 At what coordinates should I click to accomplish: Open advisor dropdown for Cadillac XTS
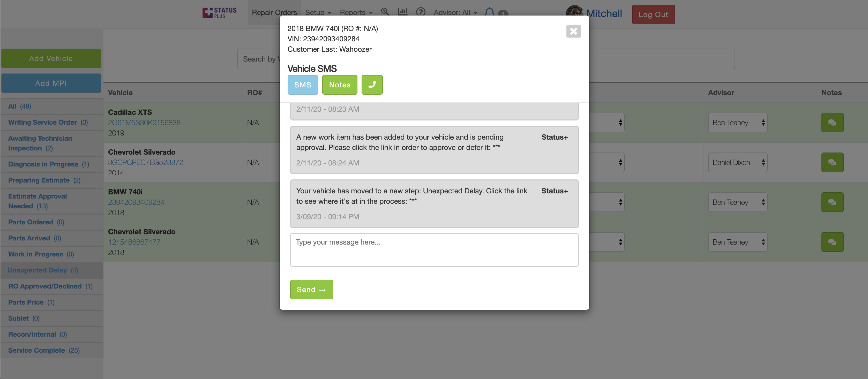tap(737, 123)
